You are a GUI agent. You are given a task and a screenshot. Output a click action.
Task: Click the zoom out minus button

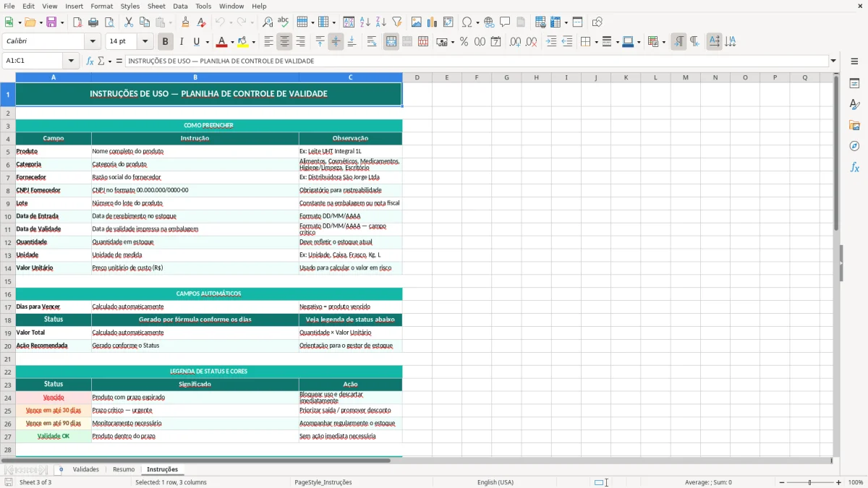[x=782, y=482]
